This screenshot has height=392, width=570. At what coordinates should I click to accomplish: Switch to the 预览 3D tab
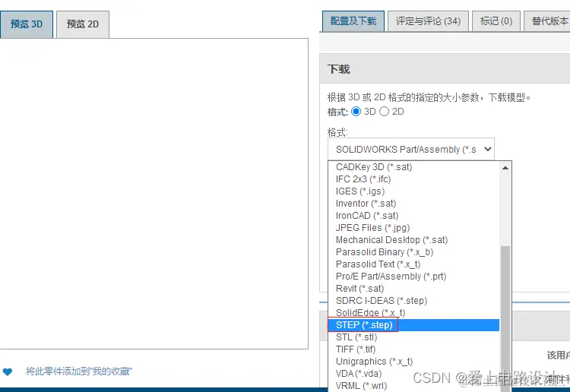(27, 24)
